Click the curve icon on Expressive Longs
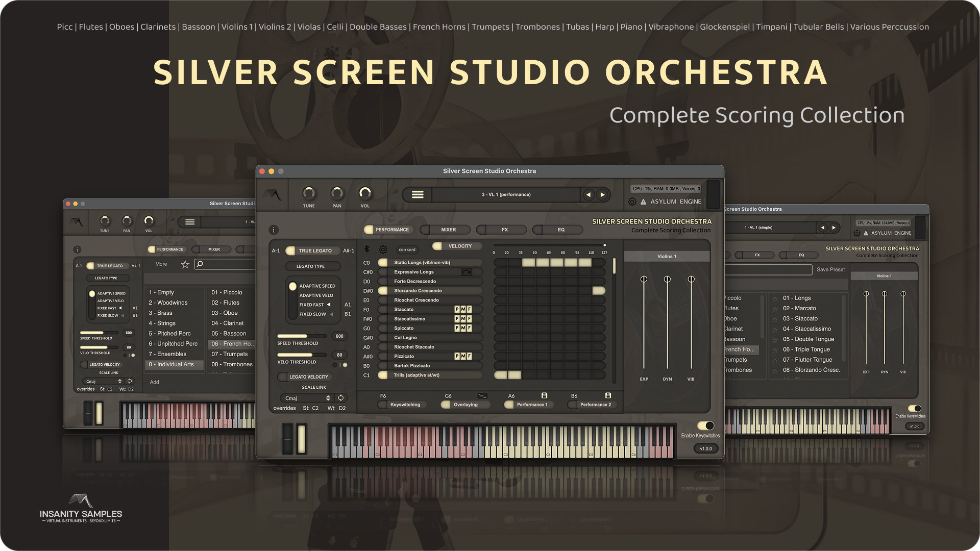 point(467,272)
